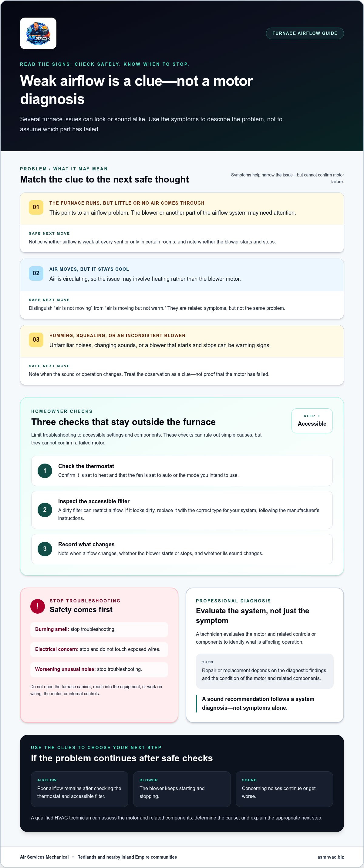Select the yellow 01 number badge
This screenshot has width=364, height=868.
36,207
